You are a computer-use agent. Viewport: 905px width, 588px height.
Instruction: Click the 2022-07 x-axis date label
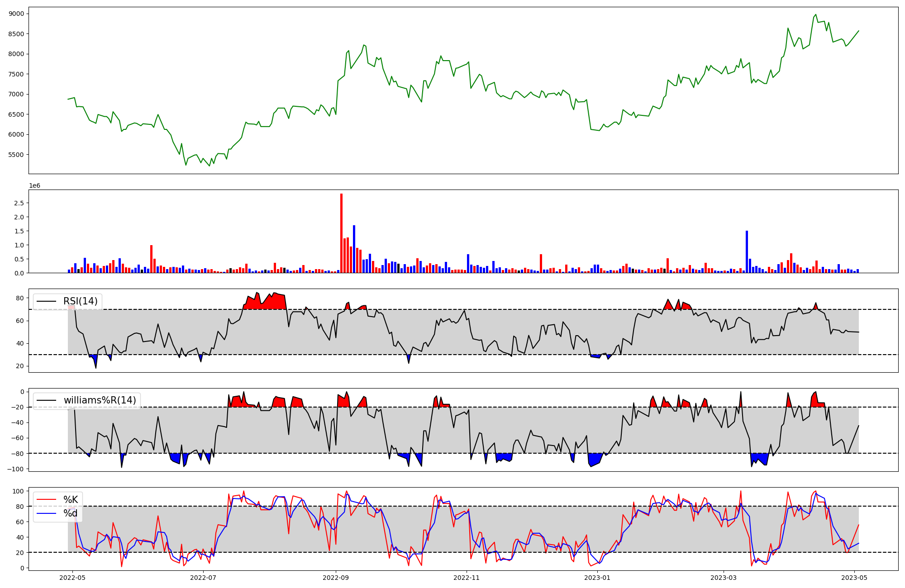[203, 578]
